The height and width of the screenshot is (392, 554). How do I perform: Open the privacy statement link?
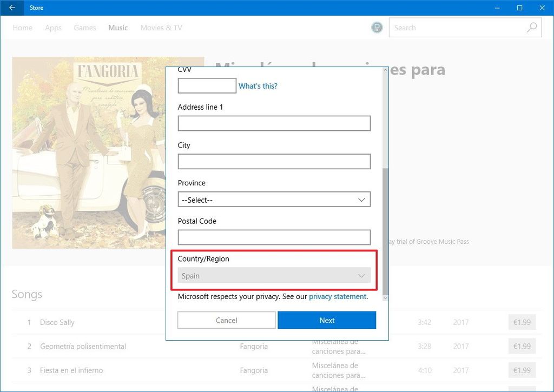[x=337, y=296]
